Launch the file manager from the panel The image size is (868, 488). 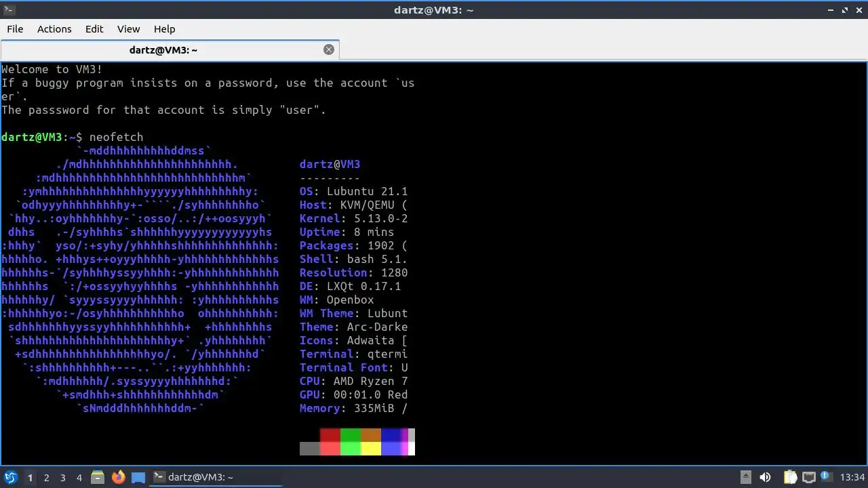(x=98, y=477)
